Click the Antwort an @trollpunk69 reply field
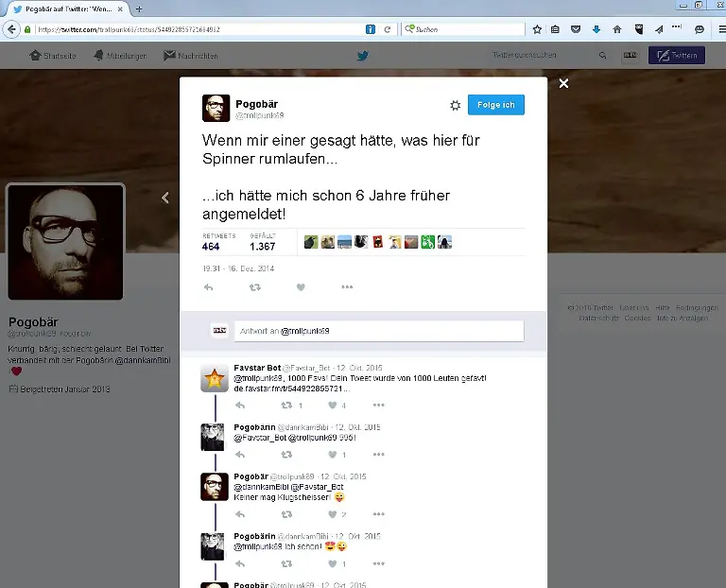The image size is (726, 588). 378,331
